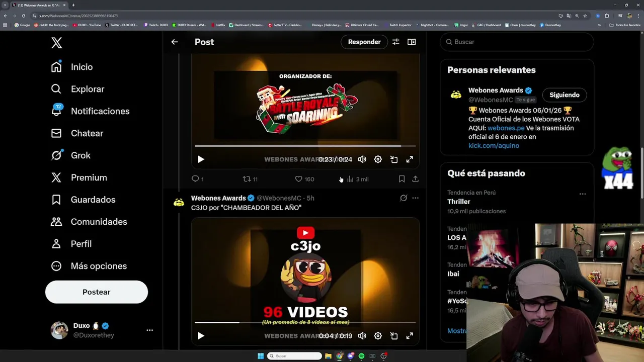Mute the c3jo video

pos(362,336)
